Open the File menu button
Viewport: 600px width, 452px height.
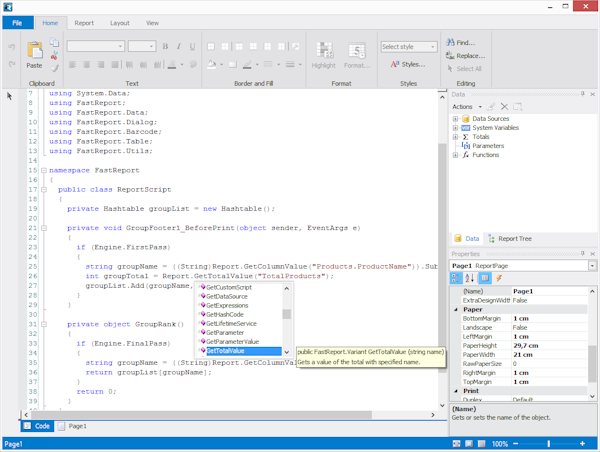pyautogui.click(x=17, y=22)
